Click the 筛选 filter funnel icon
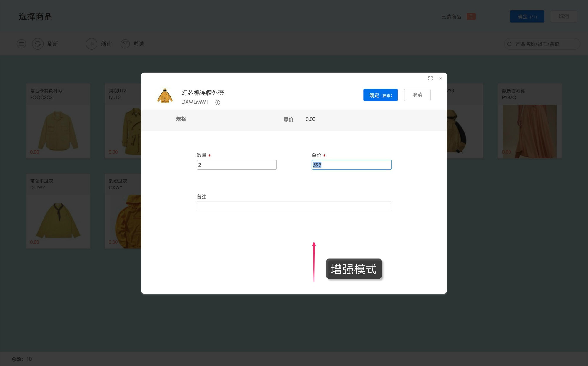The height and width of the screenshot is (366, 588). click(x=125, y=44)
